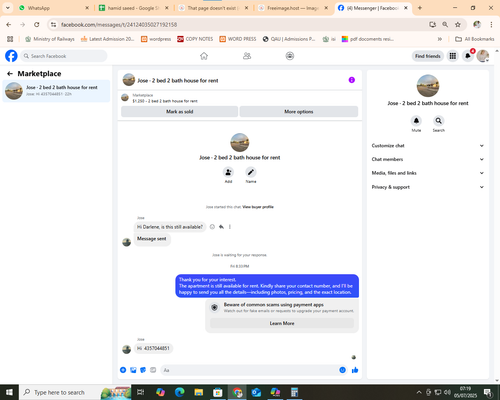Add people to the chat
The height and width of the screenshot is (400, 500).
pos(228,172)
